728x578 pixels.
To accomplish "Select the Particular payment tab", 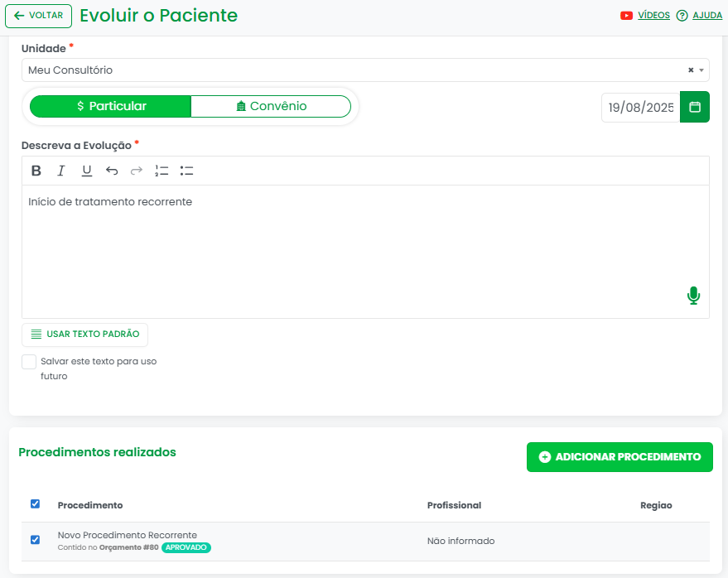I will [110, 106].
